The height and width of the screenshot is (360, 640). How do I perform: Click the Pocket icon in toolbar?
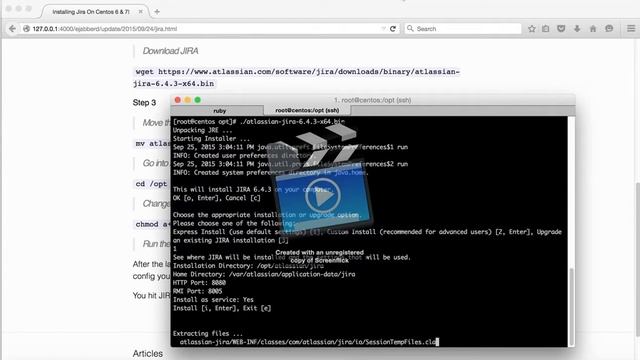click(561, 29)
